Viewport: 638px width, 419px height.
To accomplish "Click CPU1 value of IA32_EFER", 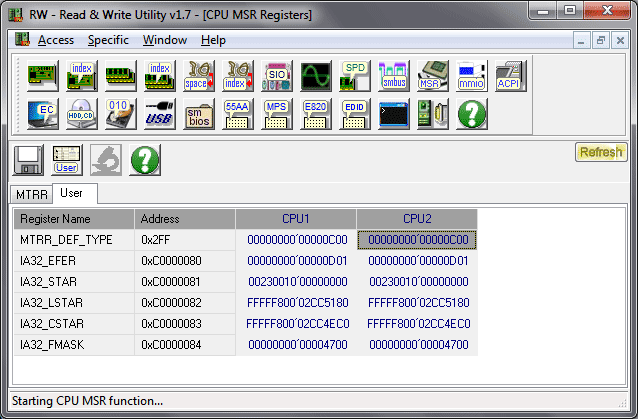I will point(297,261).
